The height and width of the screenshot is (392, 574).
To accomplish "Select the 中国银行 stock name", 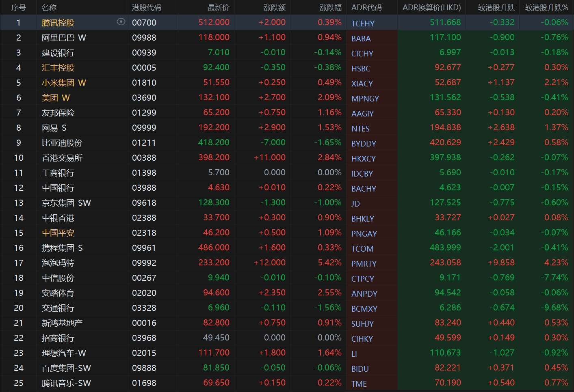I will click(58, 188).
